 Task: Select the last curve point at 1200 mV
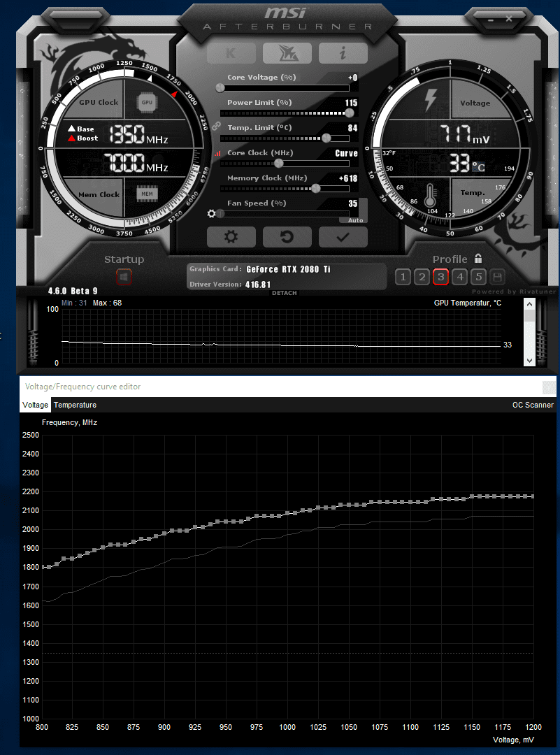[533, 496]
